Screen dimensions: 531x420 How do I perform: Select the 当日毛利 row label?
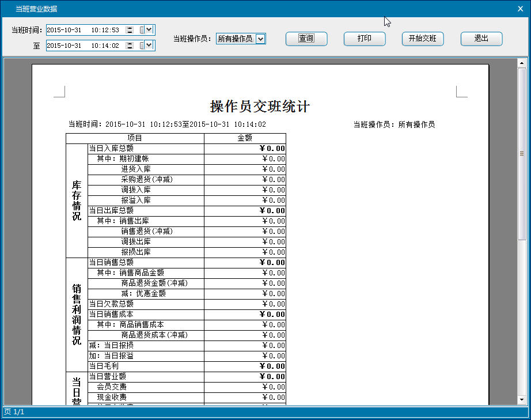point(104,366)
